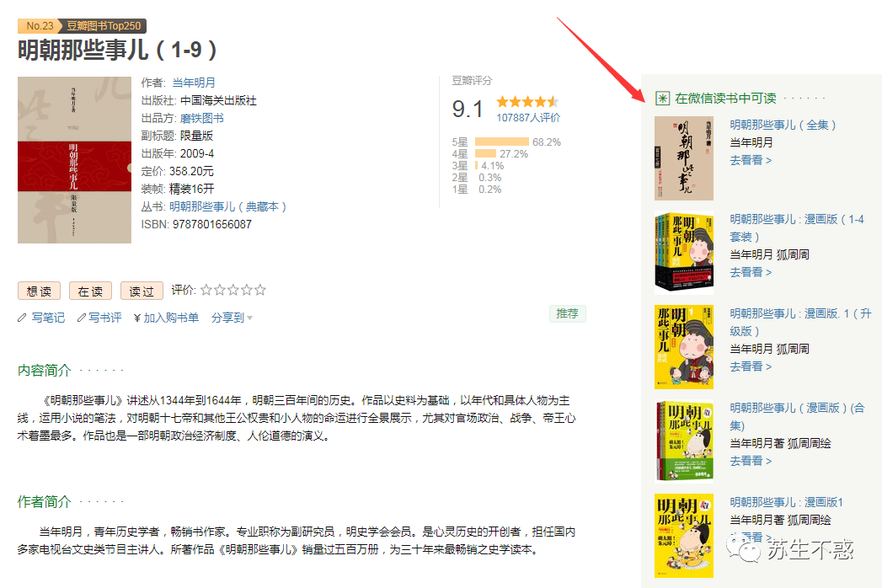Open the 107887人评价 ratings link
This screenshot has width=882, height=588.
(x=527, y=118)
